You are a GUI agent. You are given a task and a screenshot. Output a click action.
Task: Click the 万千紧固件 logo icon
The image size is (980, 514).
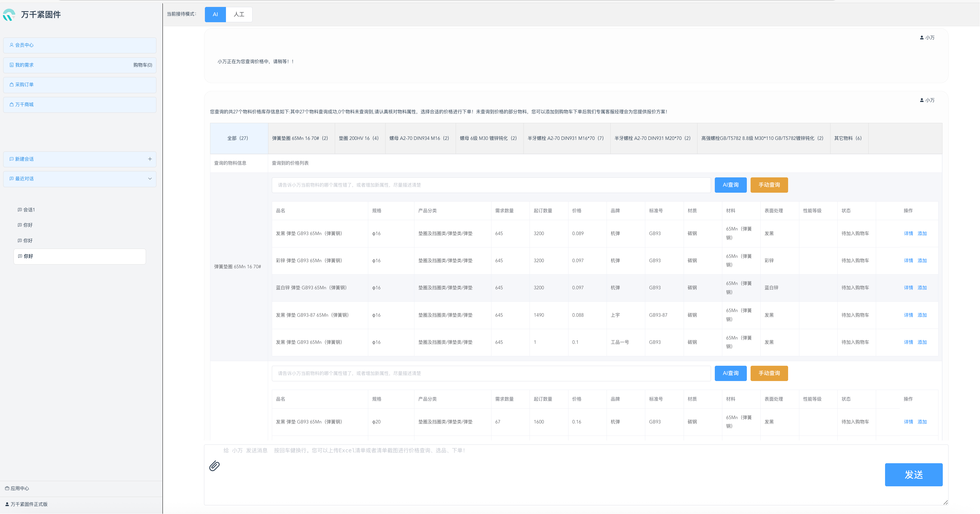[9, 15]
